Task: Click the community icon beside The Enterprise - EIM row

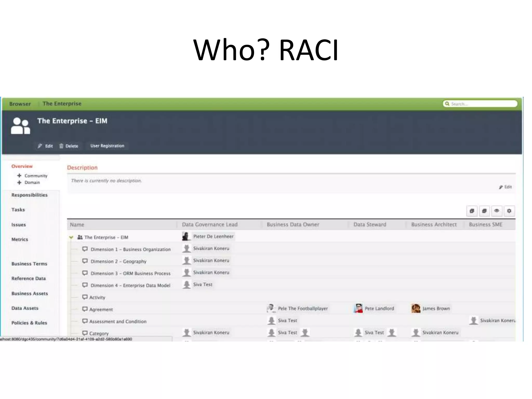Action: point(80,237)
